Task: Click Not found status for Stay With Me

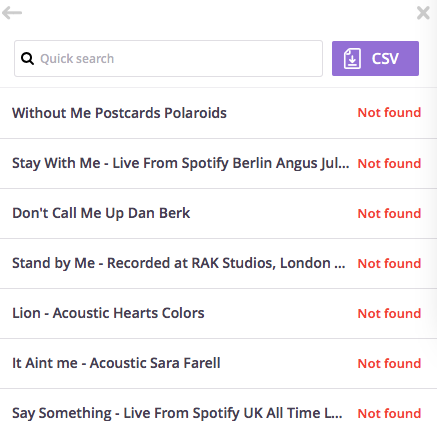Action: pos(389,163)
